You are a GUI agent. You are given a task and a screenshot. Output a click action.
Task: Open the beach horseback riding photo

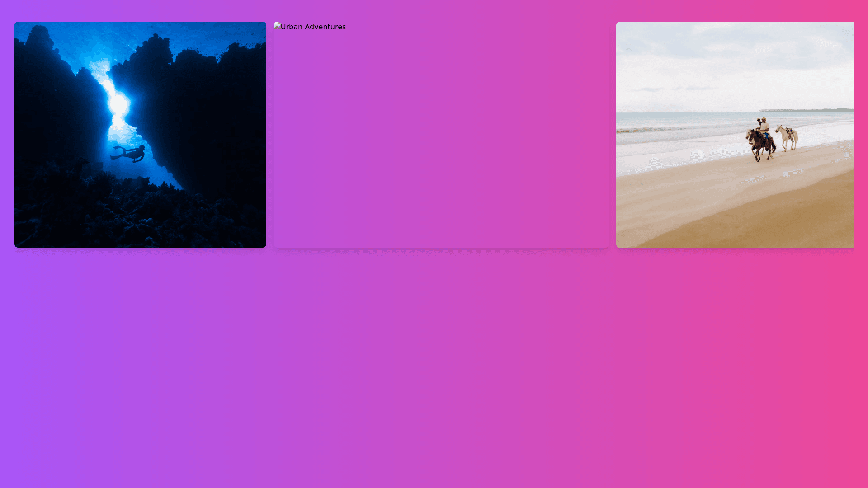pos(735,134)
